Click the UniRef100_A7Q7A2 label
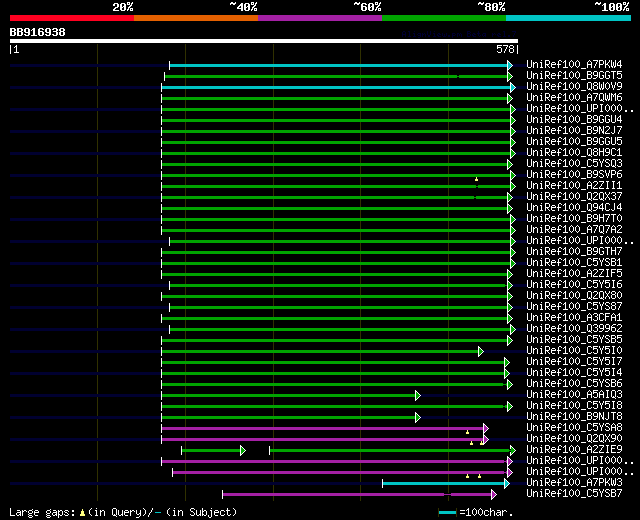Viewport: 640px width, 520px height. click(574, 229)
